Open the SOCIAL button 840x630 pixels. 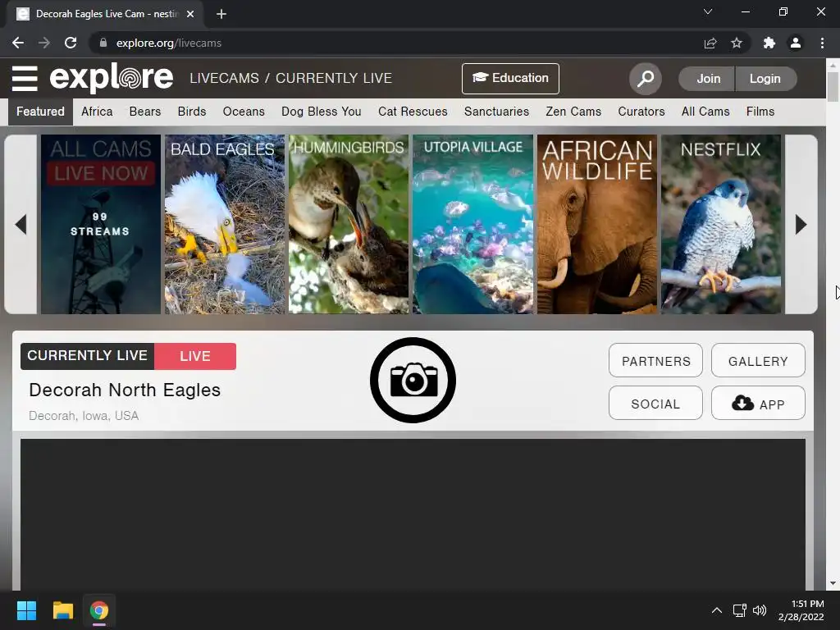pyautogui.click(x=655, y=403)
